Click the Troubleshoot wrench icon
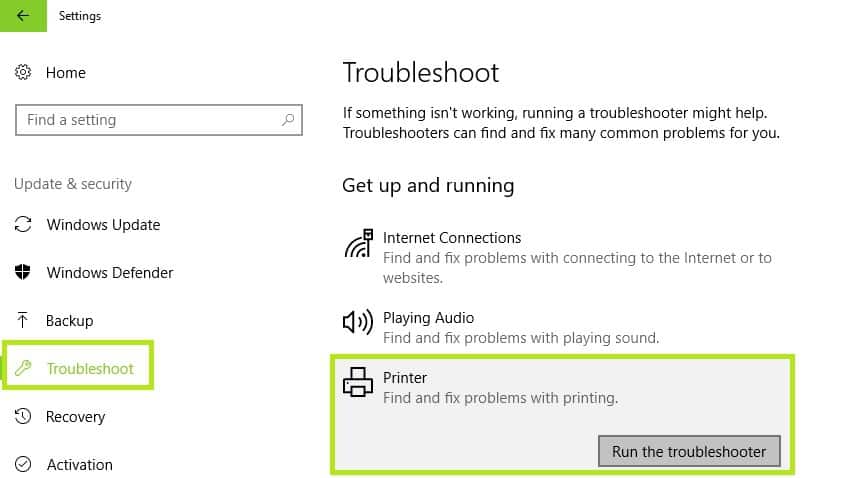862x478 pixels. click(23, 368)
